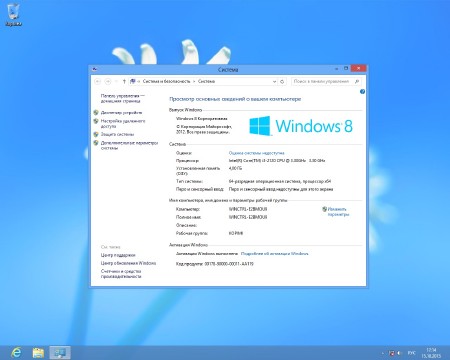
Task: Open the taskbar clock and date
Action: coord(431,353)
